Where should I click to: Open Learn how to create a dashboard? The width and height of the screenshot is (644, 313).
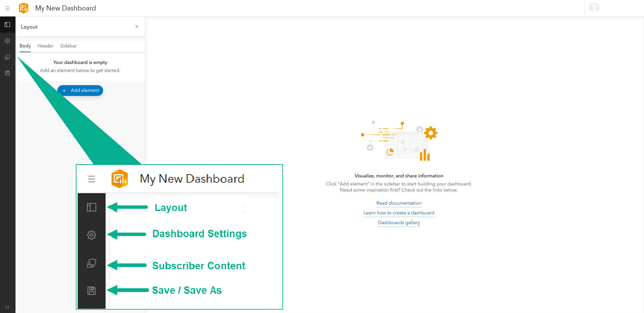[399, 213]
